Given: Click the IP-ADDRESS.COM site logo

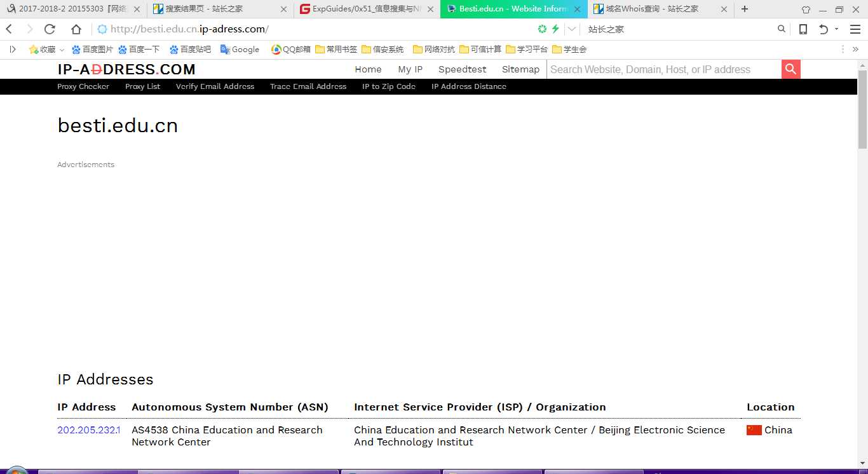Looking at the screenshot, I should click(x=126, y=70).
